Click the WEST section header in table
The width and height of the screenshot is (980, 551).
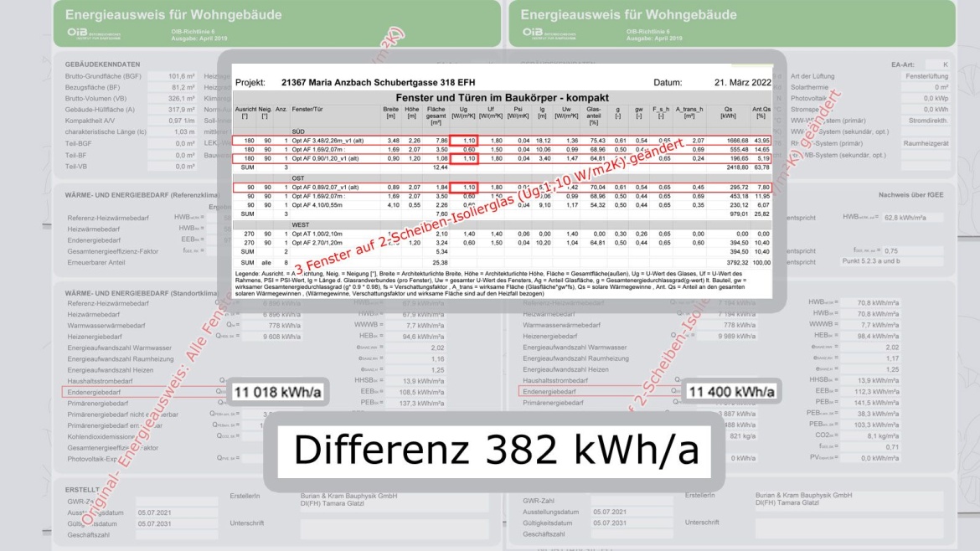[x=301, y=225]
